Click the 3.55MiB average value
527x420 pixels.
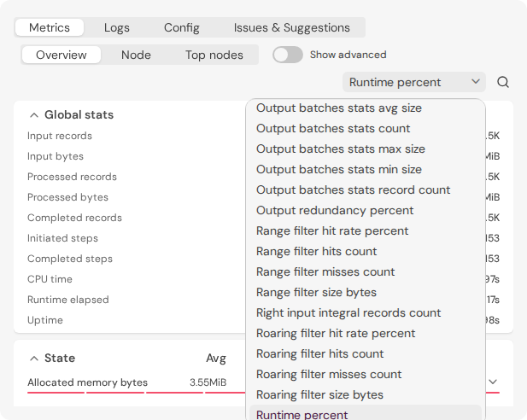[208, 382]
